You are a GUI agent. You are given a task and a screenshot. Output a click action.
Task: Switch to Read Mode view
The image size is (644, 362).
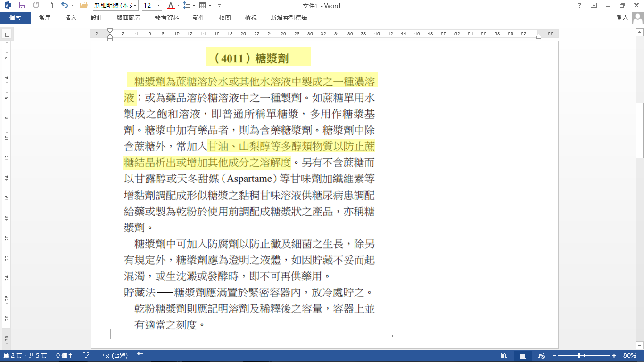coord(504,355)
